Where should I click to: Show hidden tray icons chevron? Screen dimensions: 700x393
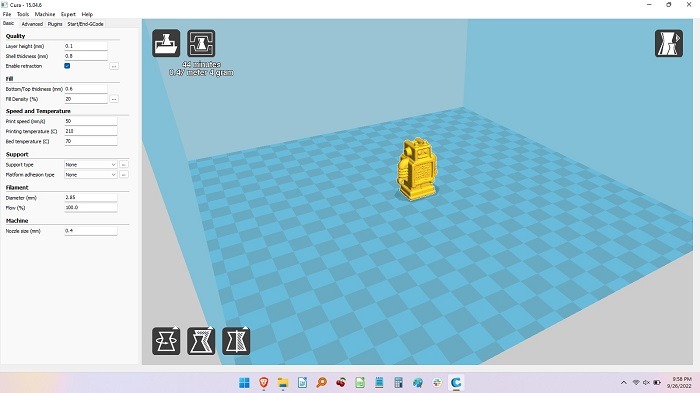pyautogui.click(x=624, y=383)
